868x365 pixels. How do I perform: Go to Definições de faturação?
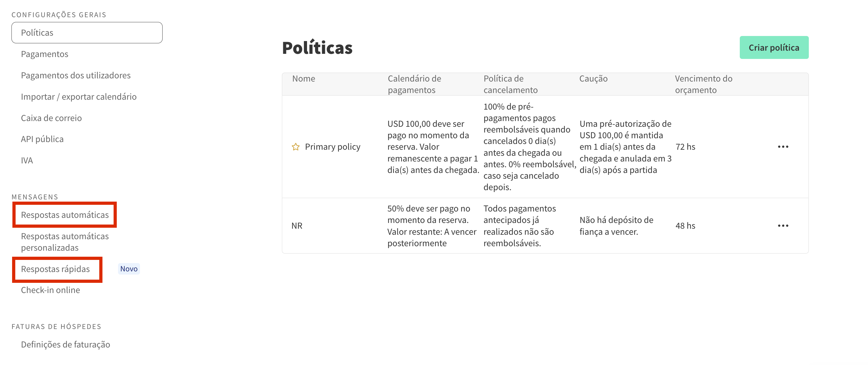(x=65, y=344)
